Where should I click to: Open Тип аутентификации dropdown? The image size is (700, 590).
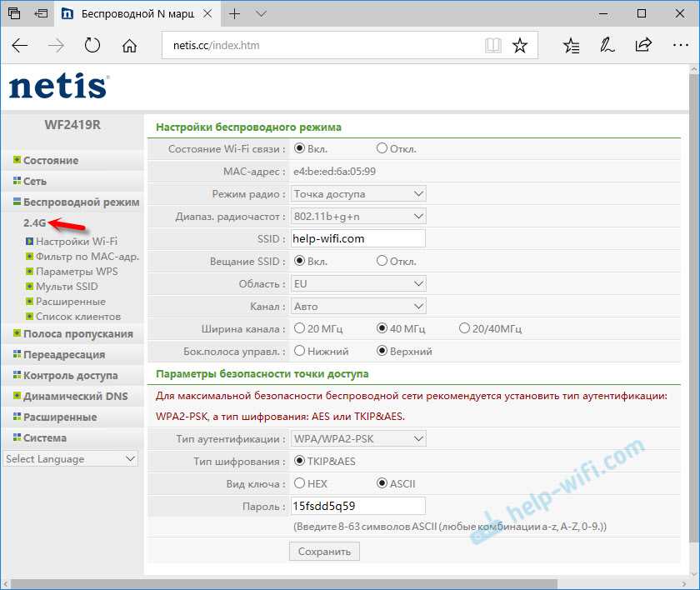[x=358, y=438]
